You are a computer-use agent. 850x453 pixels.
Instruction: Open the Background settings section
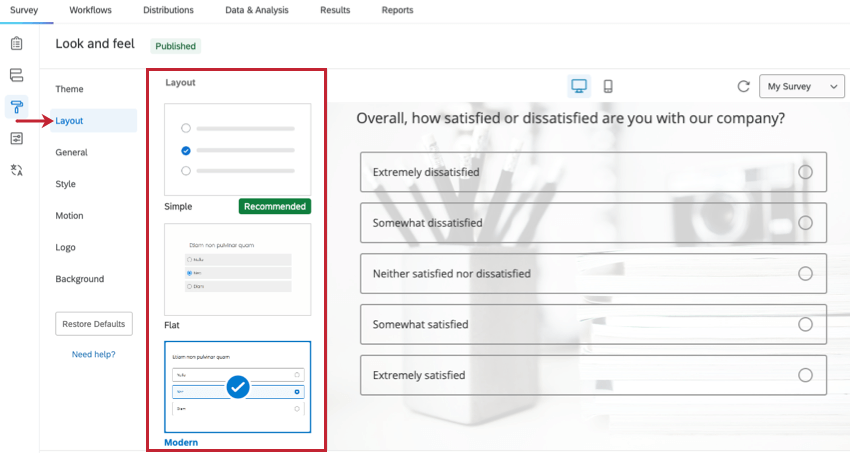tap(80, 279)
